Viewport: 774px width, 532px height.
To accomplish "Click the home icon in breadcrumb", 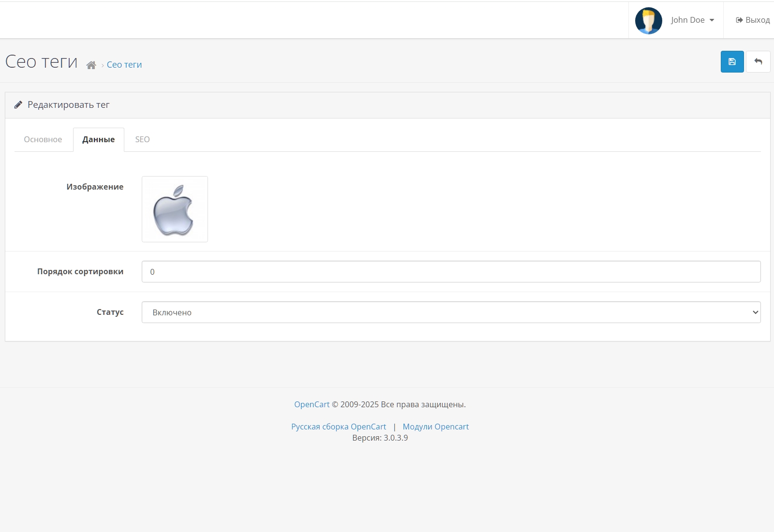I will (91, 65).
